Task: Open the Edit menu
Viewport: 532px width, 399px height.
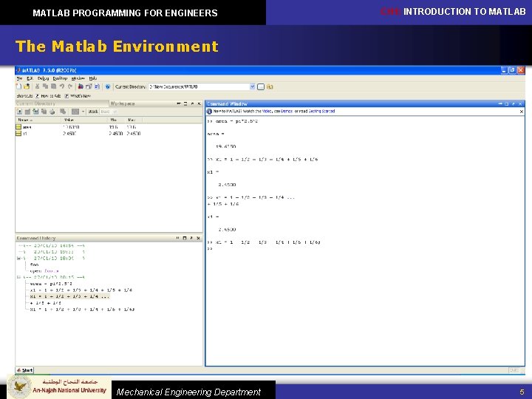Action: 30,78
